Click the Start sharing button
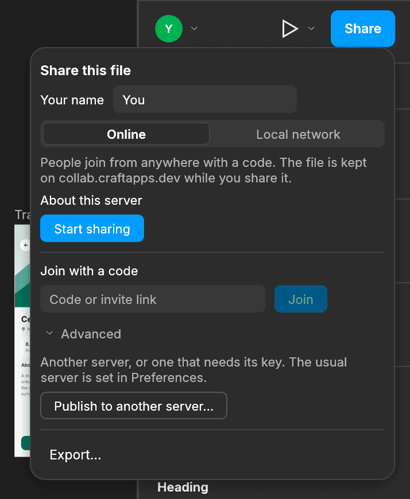 (x=92, y=229)
